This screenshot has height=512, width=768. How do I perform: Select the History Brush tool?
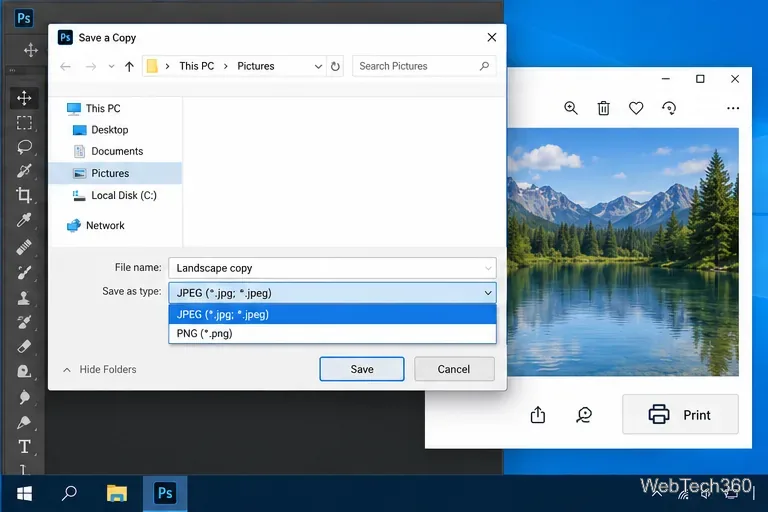(24, 322)
